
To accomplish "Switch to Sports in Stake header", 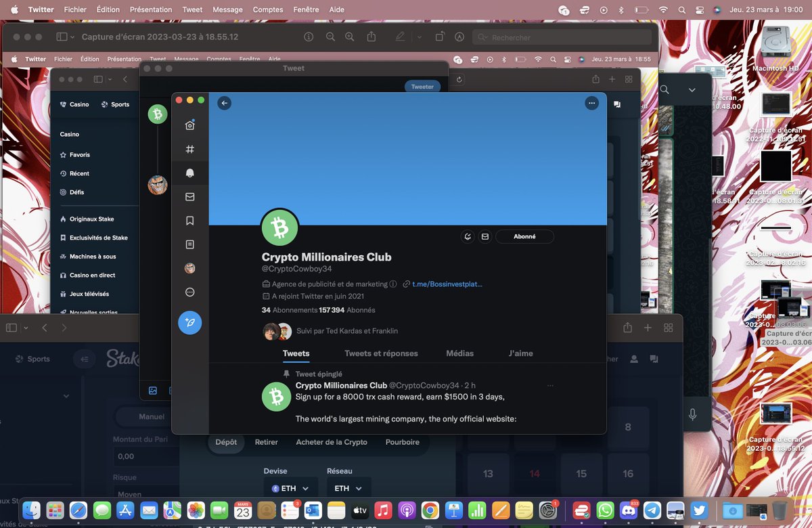I will (115, 104).
